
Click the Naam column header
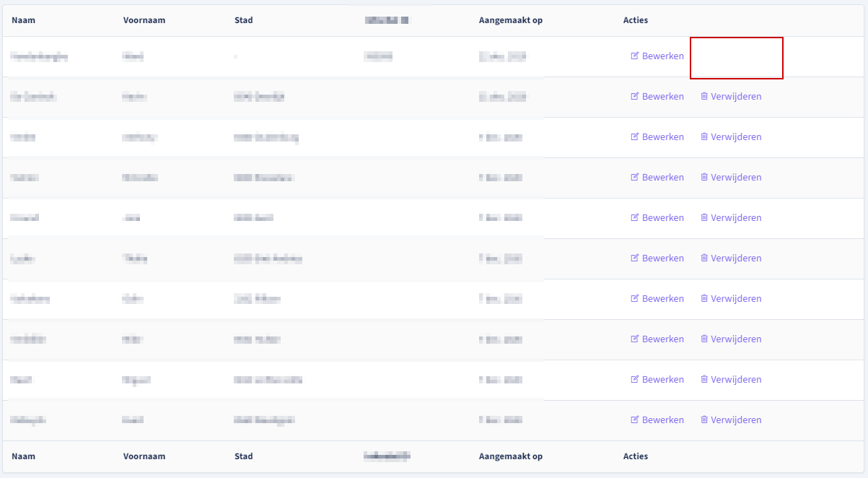tap(23, 20)
